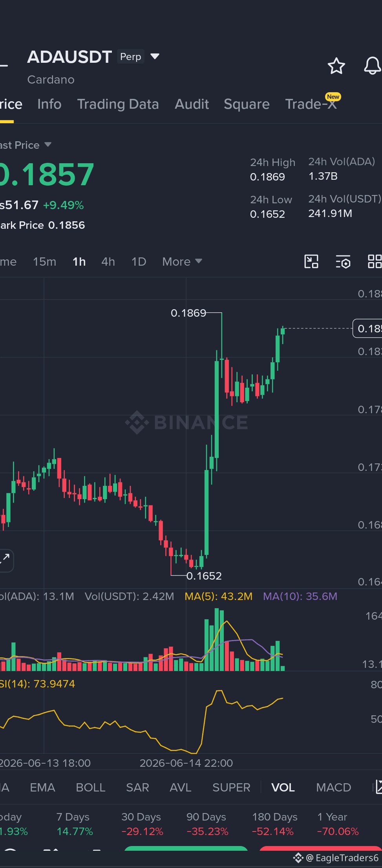Viewport: 382px width, 868px height.
Task: Enable the BOLL indicator
Action: [x=91, y=787]
